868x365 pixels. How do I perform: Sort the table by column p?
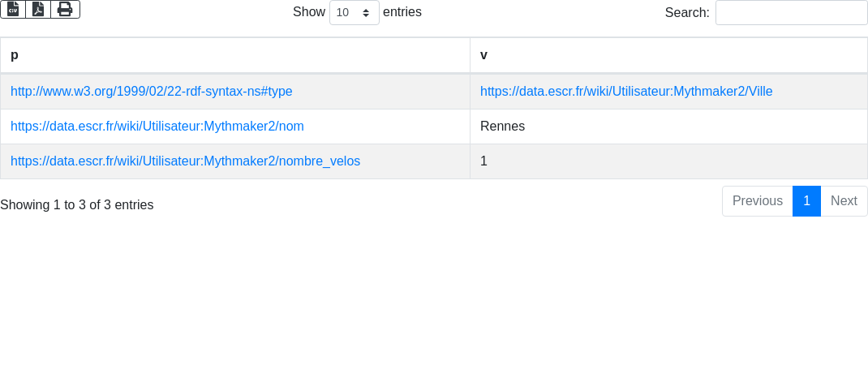pos(235,55)
